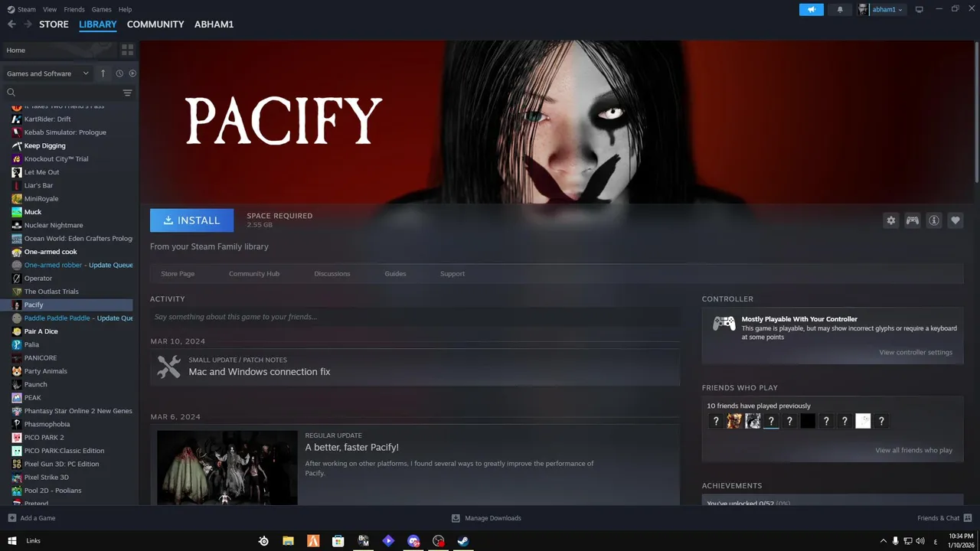Open the announcements megaphone button

pyautogui.click(x=812, y=9)
